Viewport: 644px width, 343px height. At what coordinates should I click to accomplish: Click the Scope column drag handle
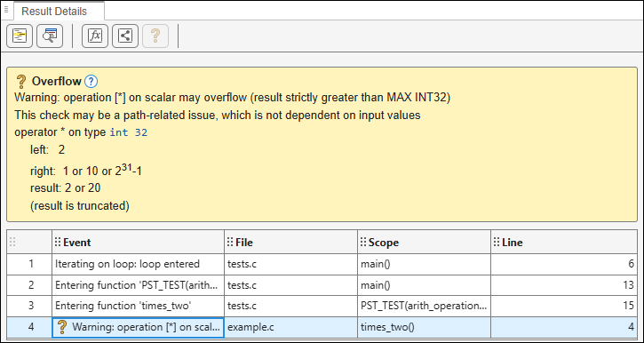(363, 243)
